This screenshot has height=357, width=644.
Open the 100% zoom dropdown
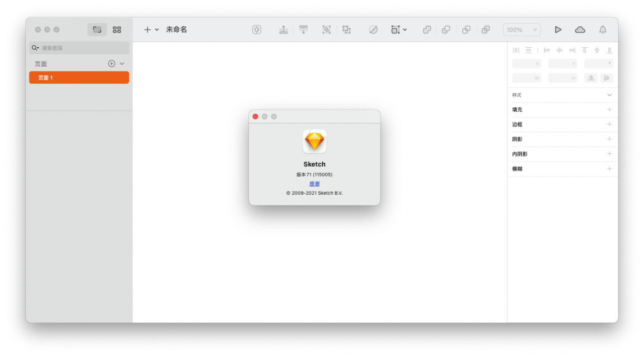coord(521,30)
